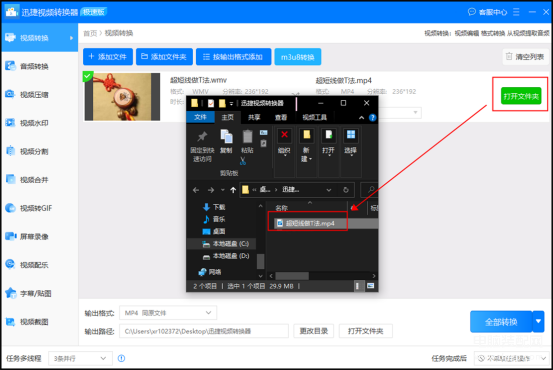Switch Explorer to large icons view button

pos(370,286)
